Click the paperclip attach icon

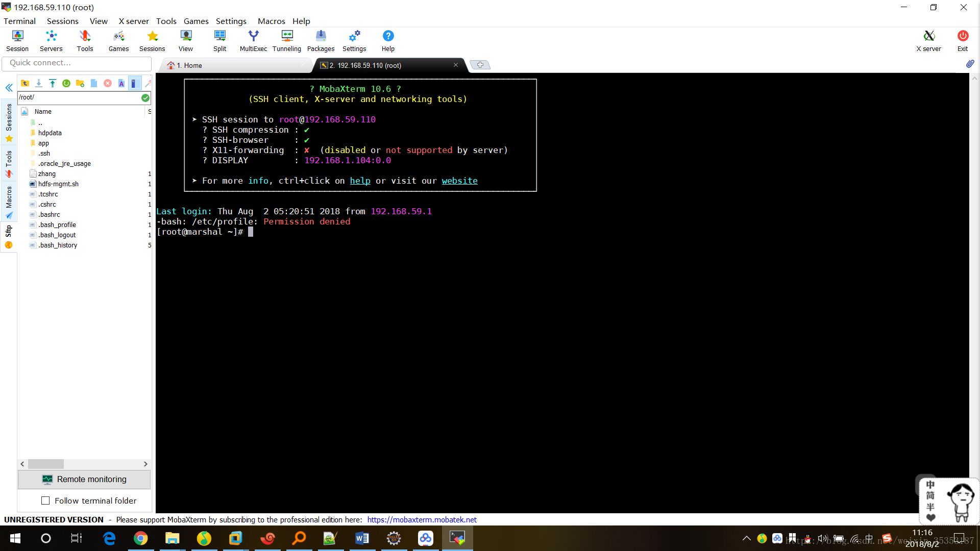click(x=970, y=64)
